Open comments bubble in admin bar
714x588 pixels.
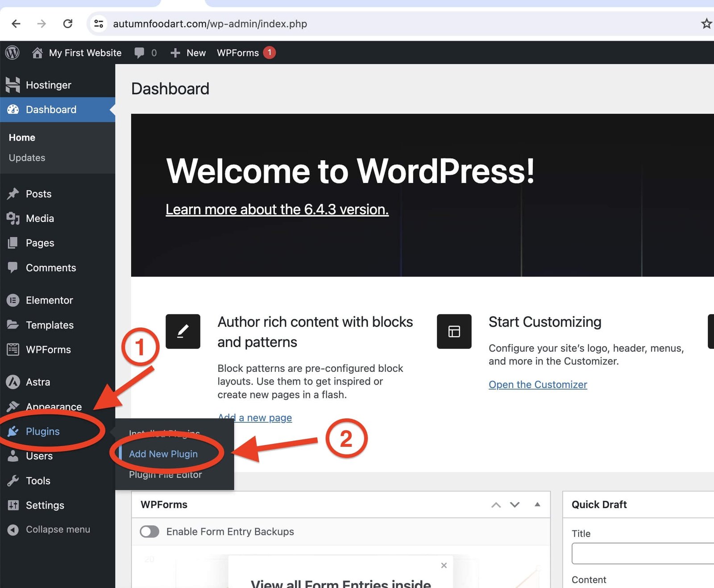point(139,53)
